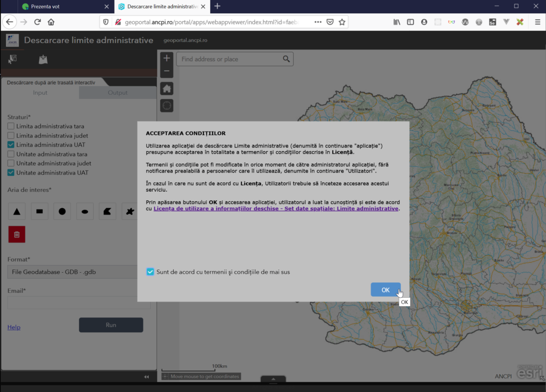Screen dimensions: 546x392
Task: Select the freehand polygon drawing tool
Action: pyautogui.click(x=130, y=211)
